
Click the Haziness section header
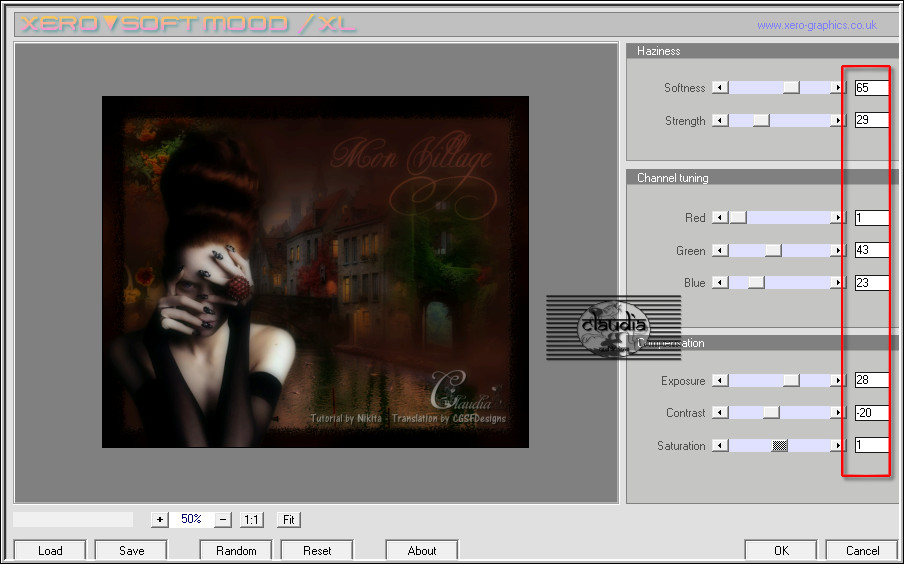[x=762, y=51]
